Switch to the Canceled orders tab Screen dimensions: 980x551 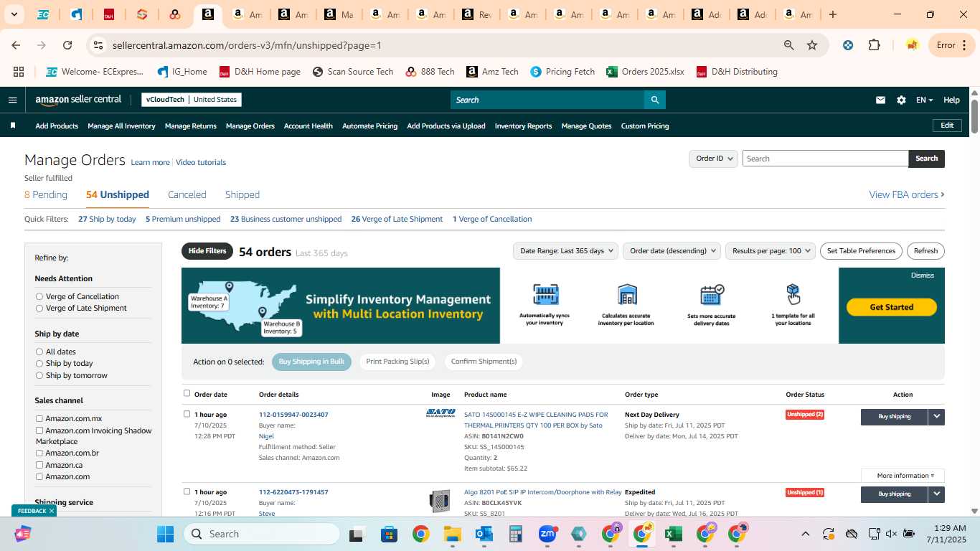(x=187, y=195)
